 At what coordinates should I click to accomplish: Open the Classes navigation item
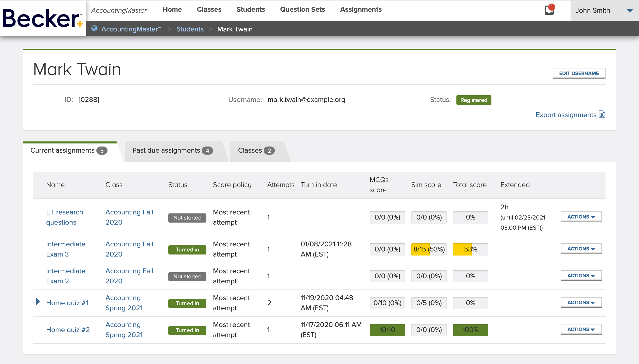pyautogui.click(x=209, y=9)
